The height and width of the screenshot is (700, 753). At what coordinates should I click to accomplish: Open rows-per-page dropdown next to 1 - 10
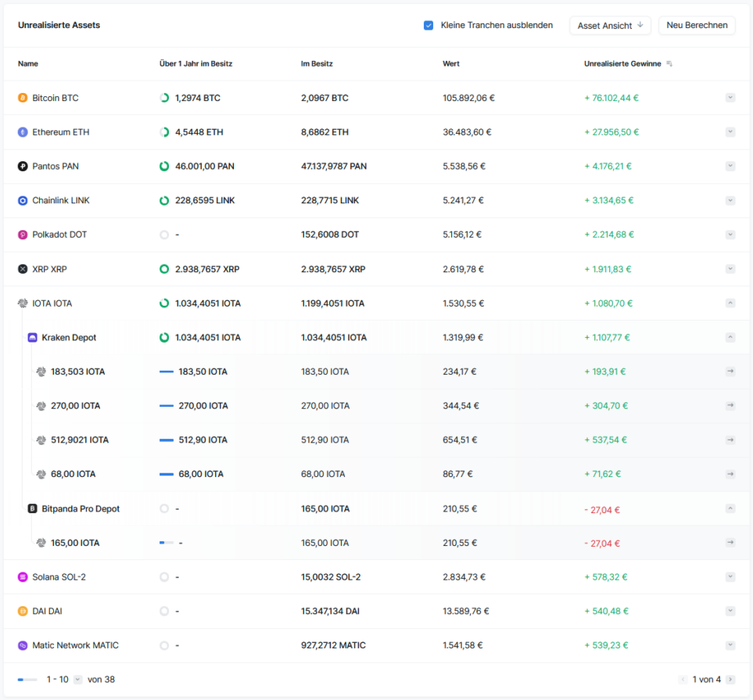point(77,680)
